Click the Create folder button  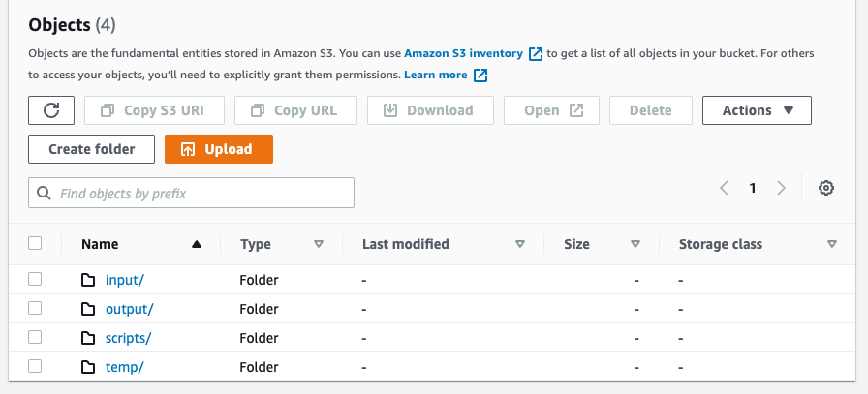click(x=91, y=149)
